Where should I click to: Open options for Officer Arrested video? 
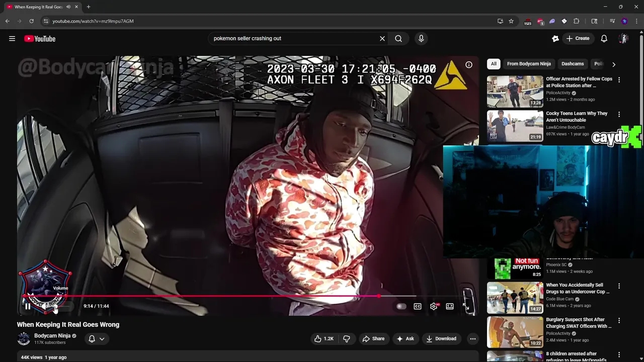click(619, 79)
